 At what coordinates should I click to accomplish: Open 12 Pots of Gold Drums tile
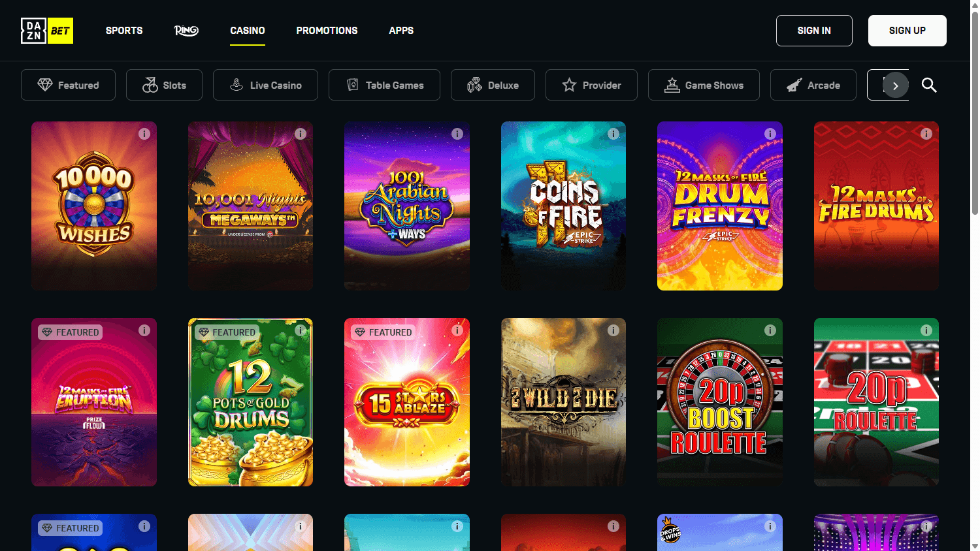(250, 402)
